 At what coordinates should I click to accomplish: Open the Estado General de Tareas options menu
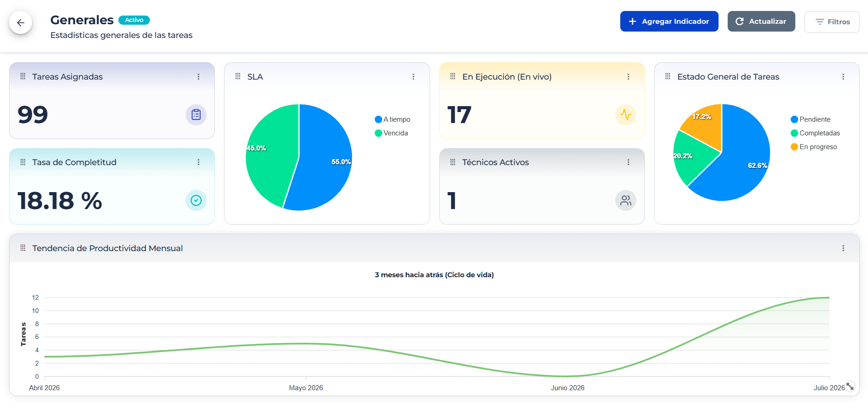[843, 77]
